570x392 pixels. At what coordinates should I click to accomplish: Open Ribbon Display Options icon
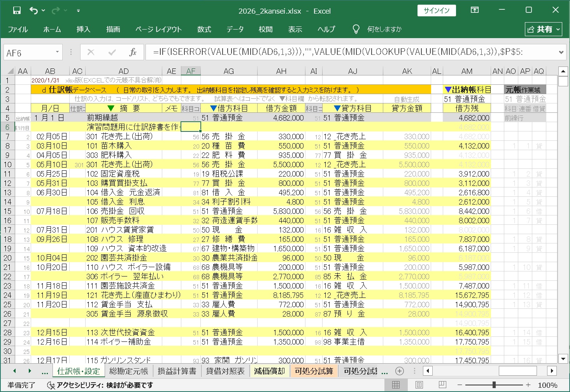[x=475, y=10]
